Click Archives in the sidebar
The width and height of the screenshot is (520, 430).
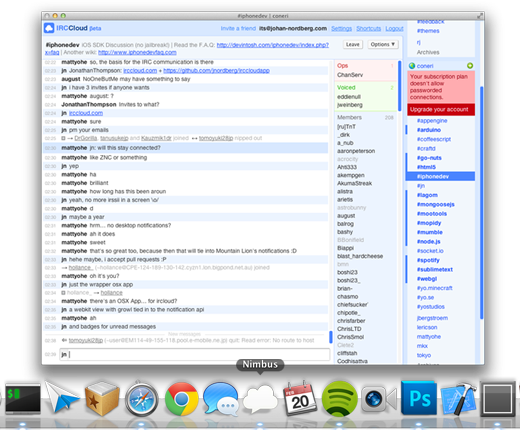[428, 52]
